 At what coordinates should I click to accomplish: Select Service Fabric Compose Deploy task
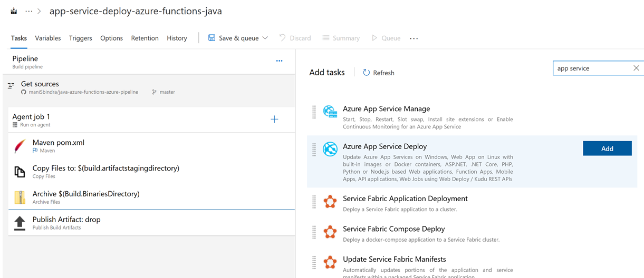(472, 233)
